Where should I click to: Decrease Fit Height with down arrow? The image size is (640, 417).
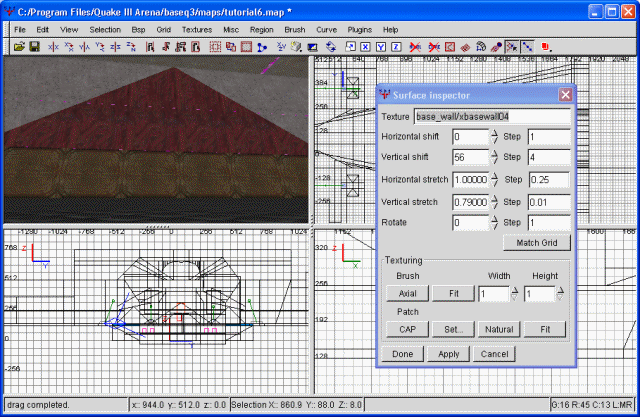click(x=560, y=297)
